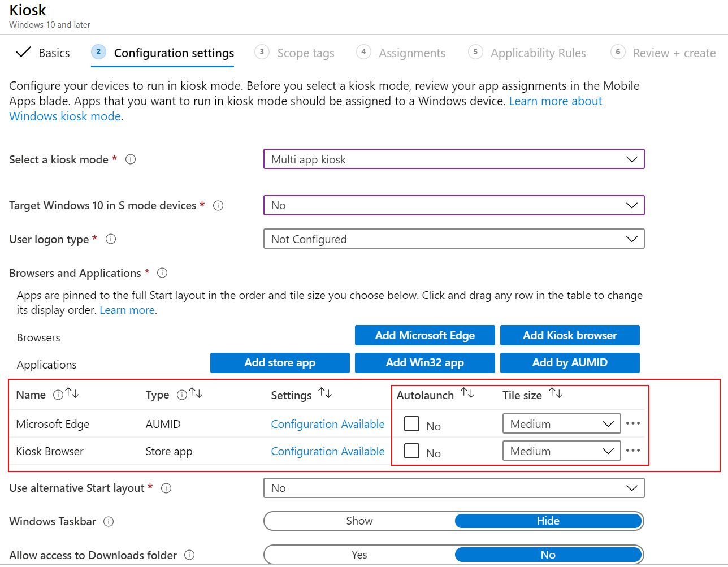The image size is (728, 567).
Task: Open the info tooltip next to Select a kiosk mode
Action: click(x=131, y=159)
